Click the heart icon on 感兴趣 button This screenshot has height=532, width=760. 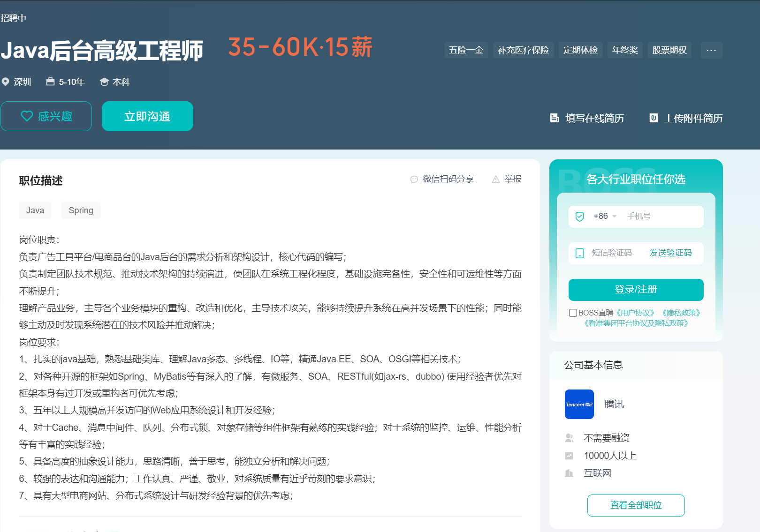27,116
